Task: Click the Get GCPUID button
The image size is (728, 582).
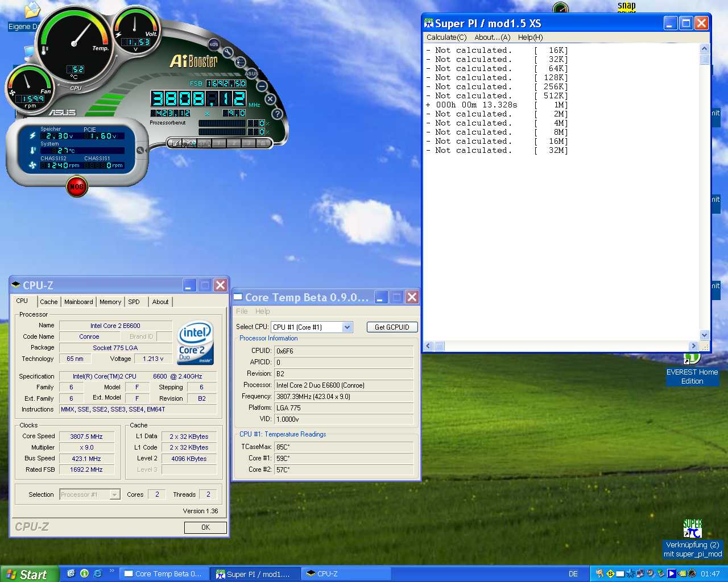Action: (x=392, y=327)
